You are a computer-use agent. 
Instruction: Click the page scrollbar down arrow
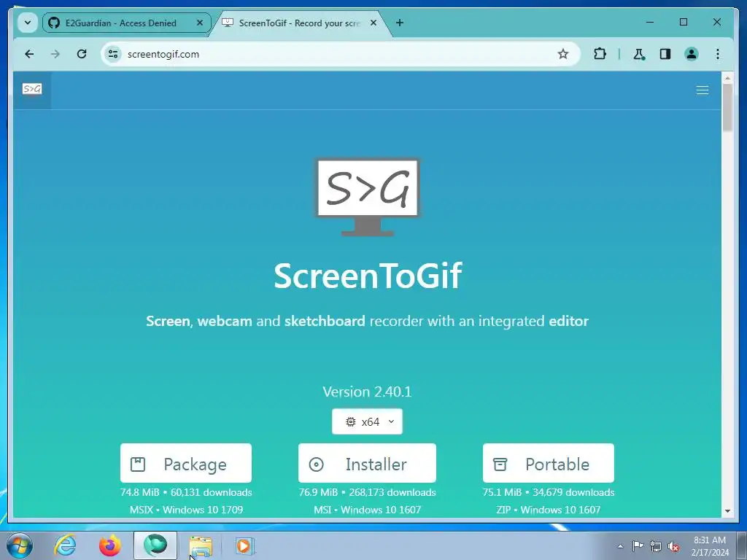click(727, 511)
